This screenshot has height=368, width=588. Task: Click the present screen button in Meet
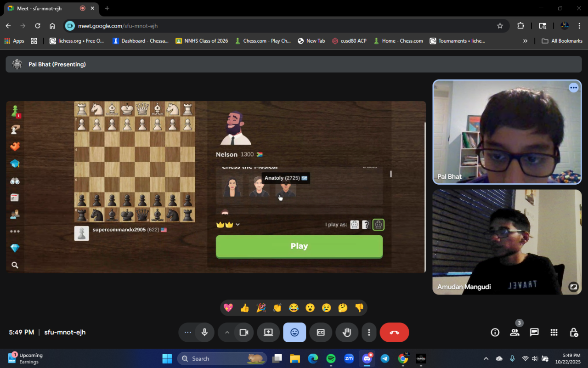(x=268, y=332)
